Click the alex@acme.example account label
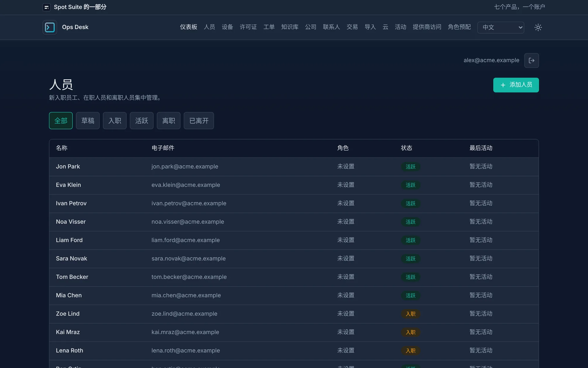The height and width of the screenshot is (368, 588). click(x=491, y=60)
